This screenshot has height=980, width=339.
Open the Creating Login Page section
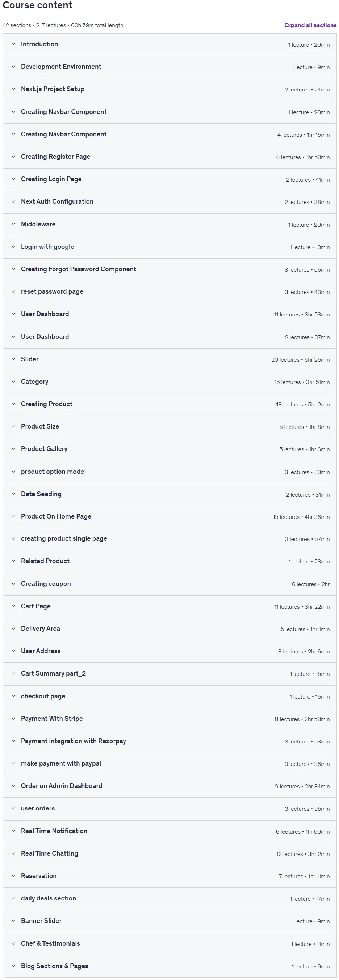(x=169, y=179)
